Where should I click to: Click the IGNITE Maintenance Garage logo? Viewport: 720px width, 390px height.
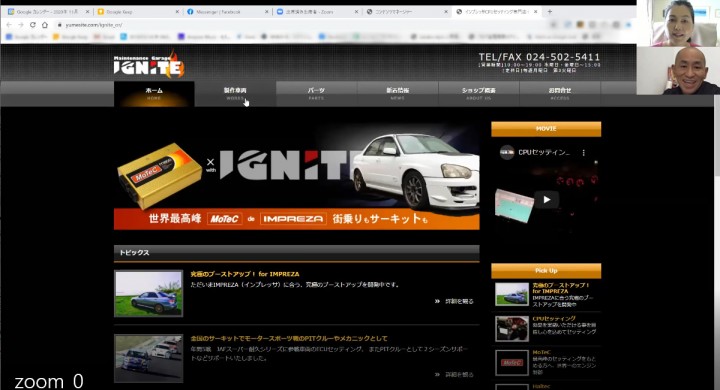coord(149,64)
